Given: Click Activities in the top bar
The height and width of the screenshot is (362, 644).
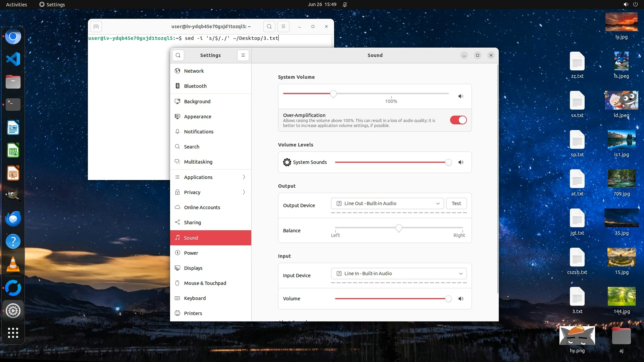Looking at the screenshot, I should (x=16, y=4).
